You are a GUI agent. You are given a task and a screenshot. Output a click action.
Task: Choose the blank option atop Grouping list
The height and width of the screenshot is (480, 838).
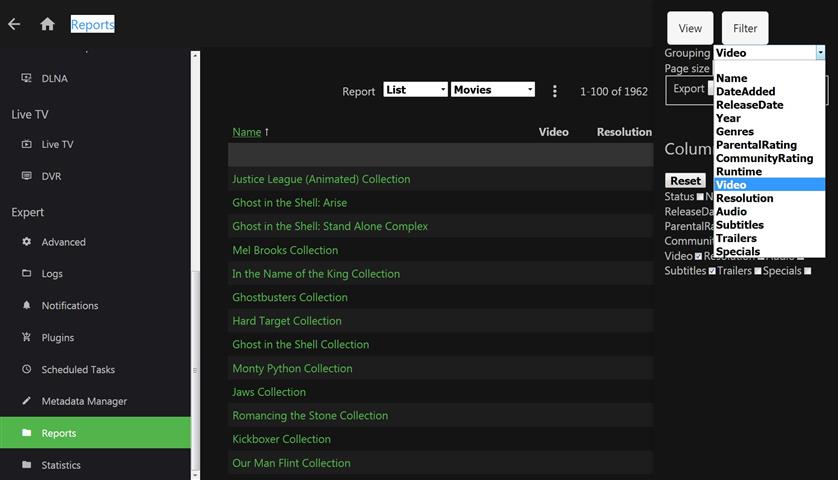tap(769, 66)
